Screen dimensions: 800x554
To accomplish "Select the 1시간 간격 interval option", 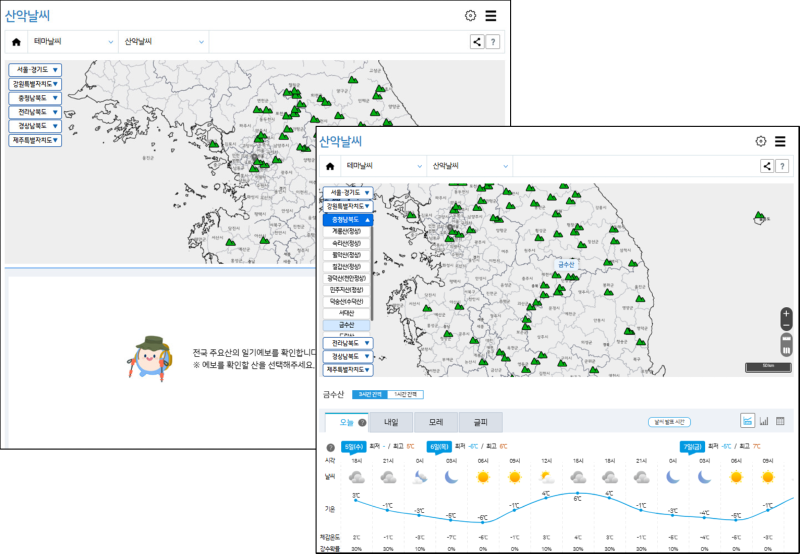I will [x=407, y=394].
